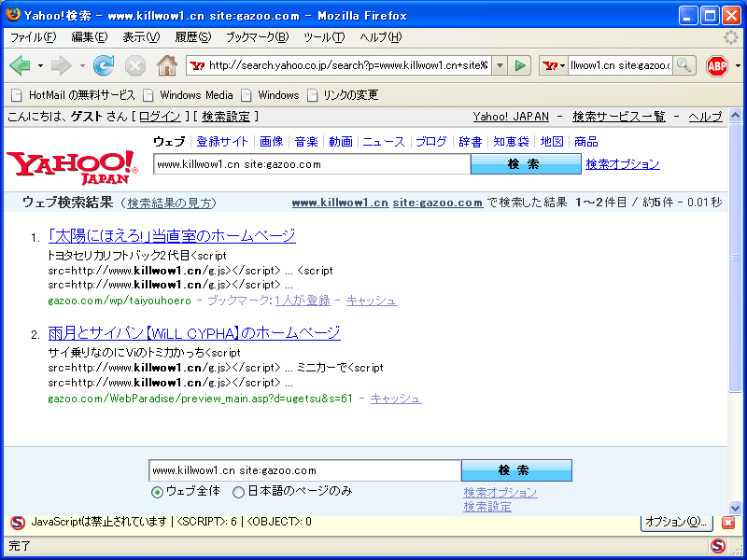Open the first result's キャッシュ link
This screenshot has height=560, width=747.
[x=372, y=301]
